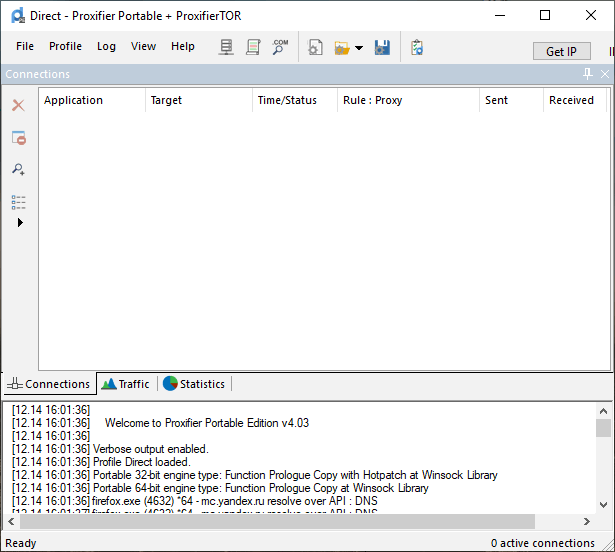615x552 pixels.
Task: Click log vertical scrollbar thumb
Action: coord(603,428)
